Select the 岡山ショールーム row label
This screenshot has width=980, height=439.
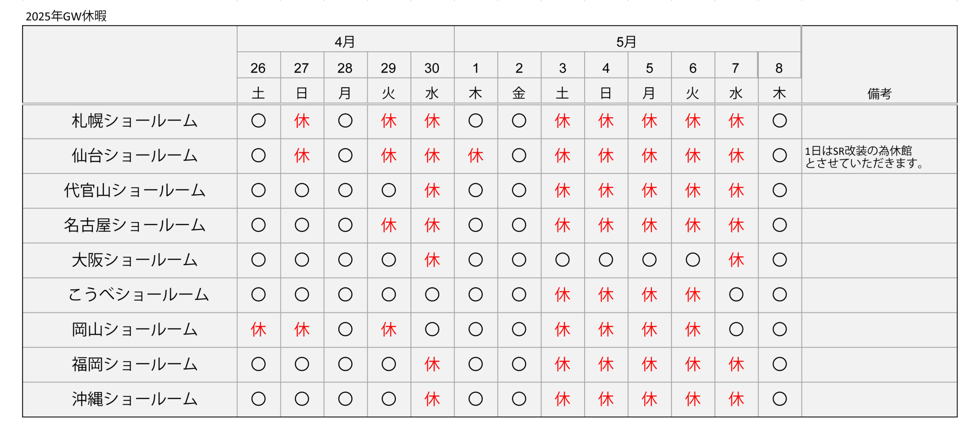pos(134,329)
